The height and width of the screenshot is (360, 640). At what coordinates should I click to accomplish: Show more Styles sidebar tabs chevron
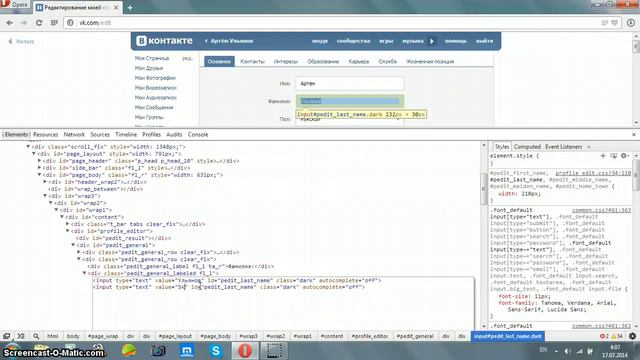tap(589, 147)
